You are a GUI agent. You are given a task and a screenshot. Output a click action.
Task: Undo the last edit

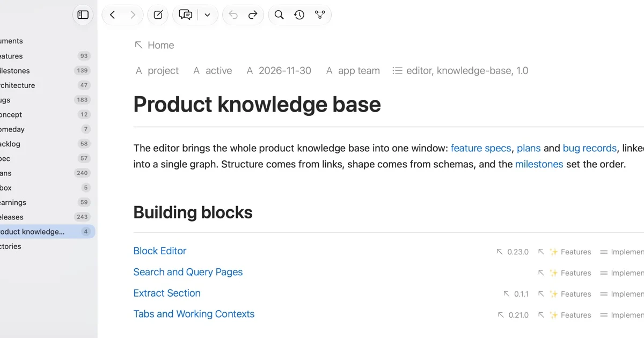[x=233, y=15]
